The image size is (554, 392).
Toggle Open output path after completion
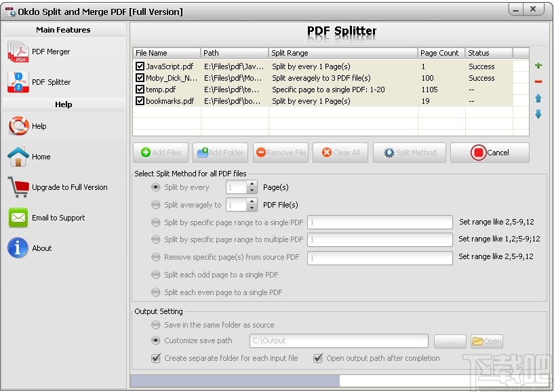tap(317, 358)
